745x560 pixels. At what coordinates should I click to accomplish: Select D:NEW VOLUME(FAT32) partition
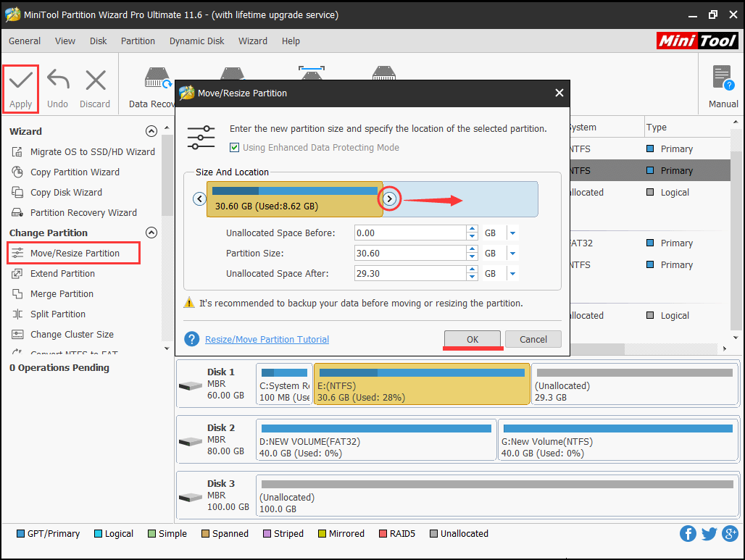click(376, 440)
